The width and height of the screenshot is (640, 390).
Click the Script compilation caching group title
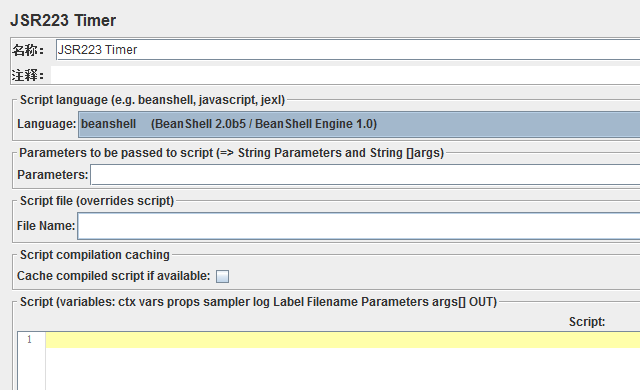pos(95,255)
